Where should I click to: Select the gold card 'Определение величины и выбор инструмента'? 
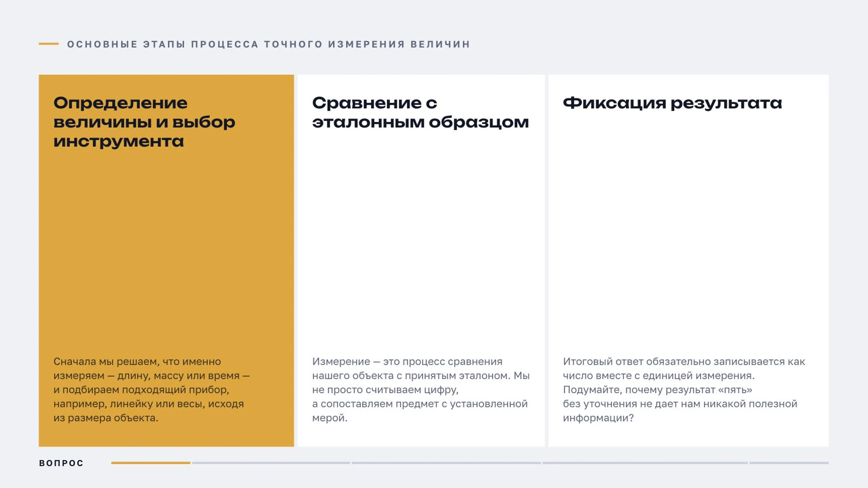(166, 260)
